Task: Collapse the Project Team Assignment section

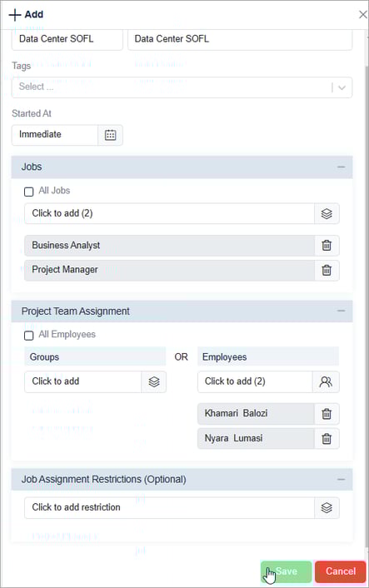Action: click(x=341, y=311)
